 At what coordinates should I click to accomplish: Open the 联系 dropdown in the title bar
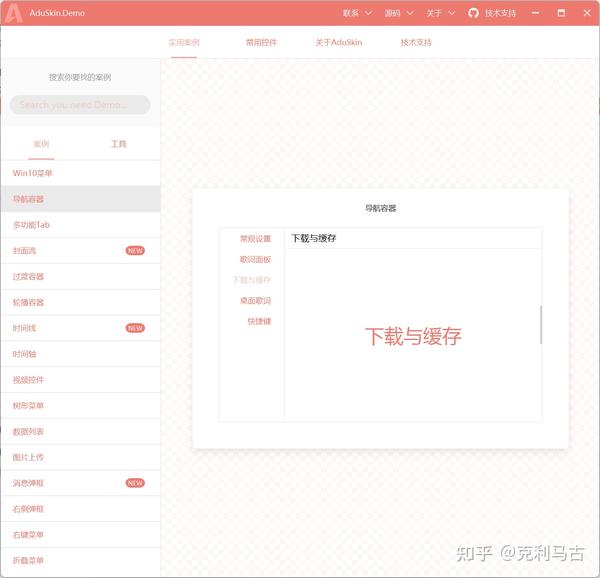pos(357,13)
